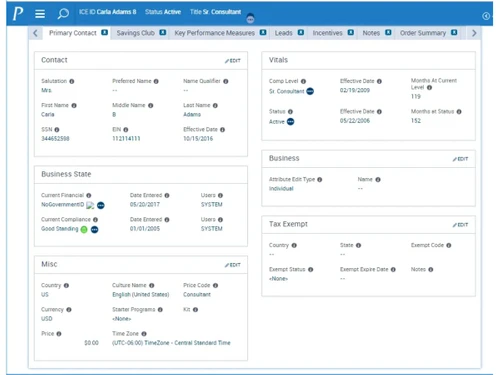Screen dimensions: 500x375
Task: Show info for Name Qualifier field
Action: coord(226,81)
